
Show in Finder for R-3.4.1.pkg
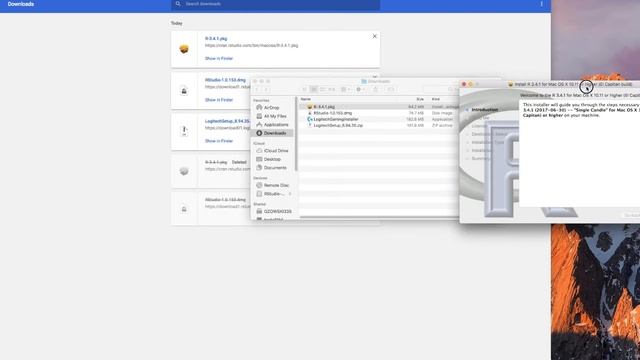[219, 58]
